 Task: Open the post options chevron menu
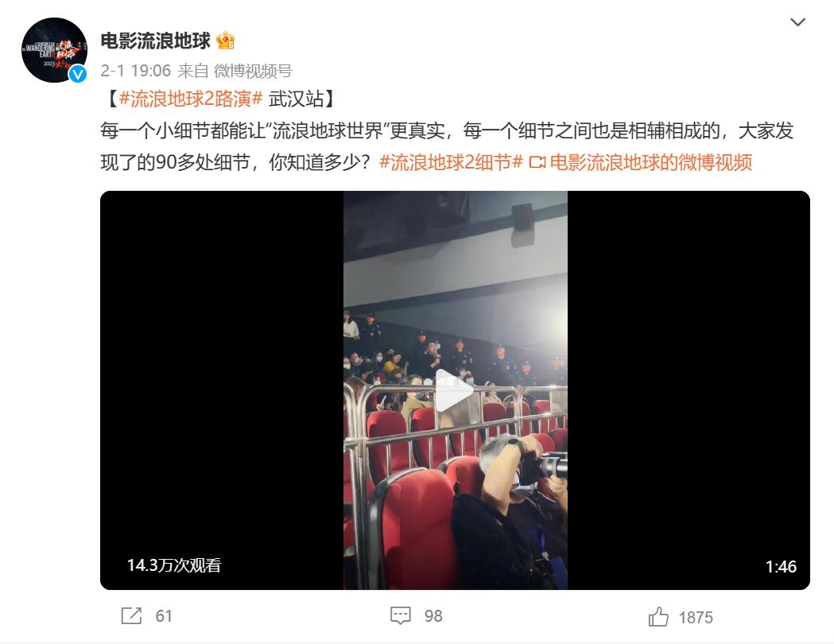coord(797,22)
